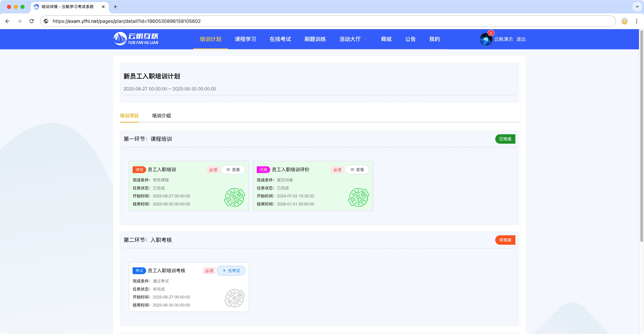Click the 问卷 tag on 员工入职培训评价
Viewport: 644px width, 334px height.
[x=263, y=170]
